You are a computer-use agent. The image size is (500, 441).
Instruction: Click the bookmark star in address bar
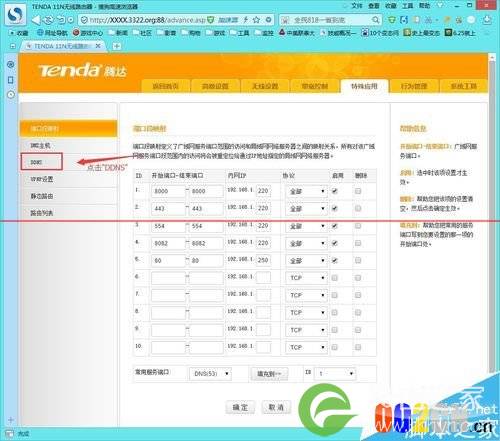[x=256, y=20]
